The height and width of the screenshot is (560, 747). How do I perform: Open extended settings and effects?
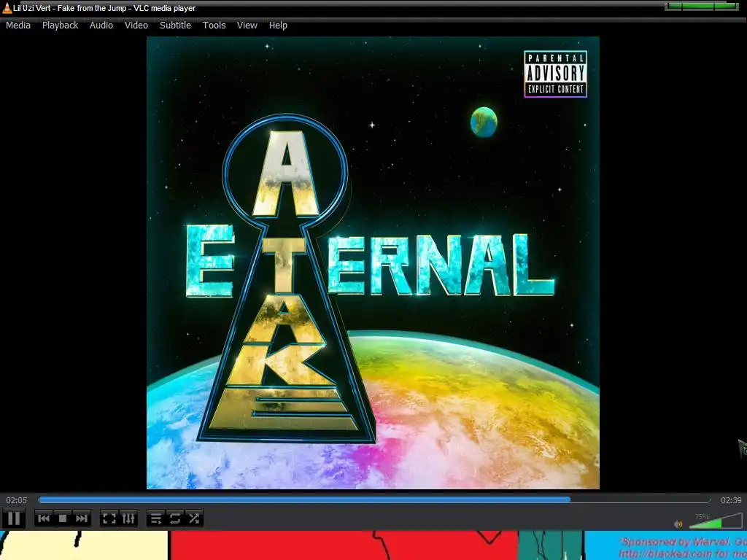pos(128,518)
